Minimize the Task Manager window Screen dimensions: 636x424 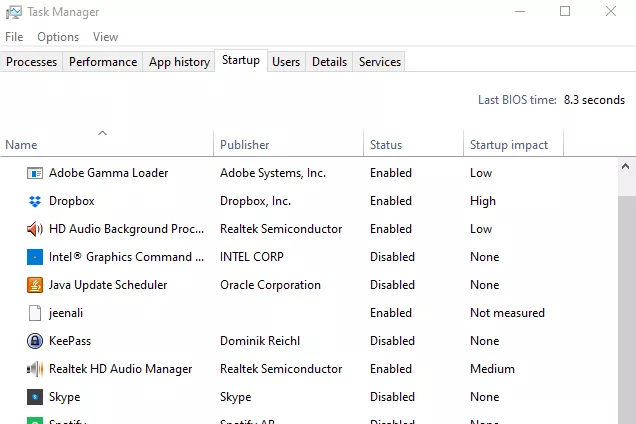(x=520, y=11)
